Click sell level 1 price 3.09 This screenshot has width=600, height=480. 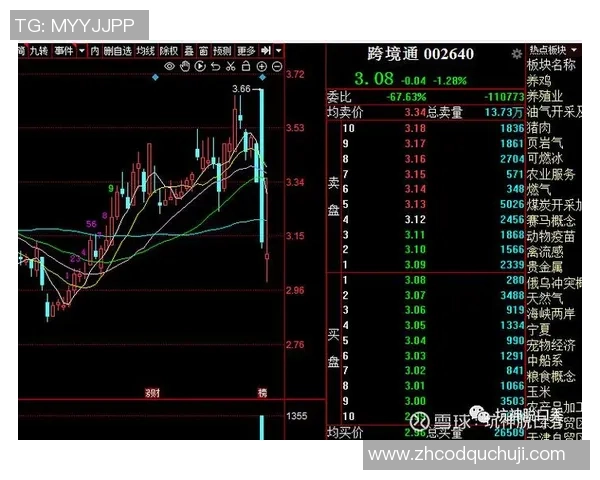click(x=415, y=264)
